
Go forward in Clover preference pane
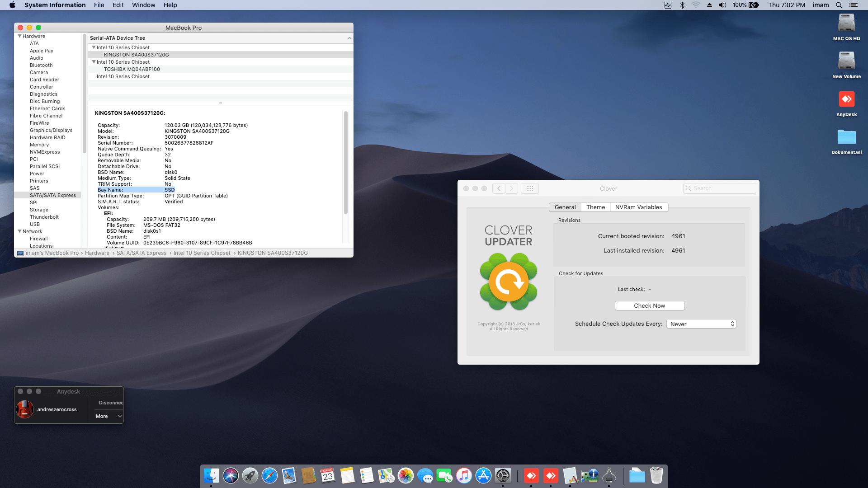pyautogui.click(x=512, y=188)
